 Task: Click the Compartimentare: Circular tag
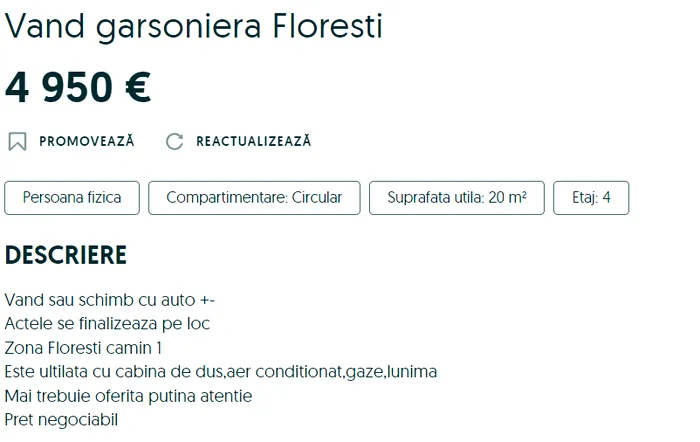click(x=254, y=198)
